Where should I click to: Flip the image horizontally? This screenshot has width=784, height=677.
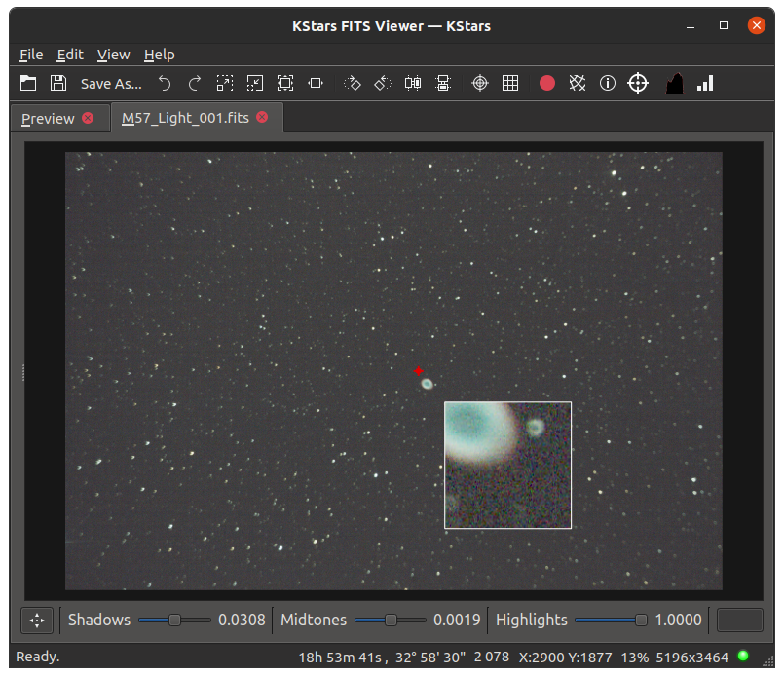pos(413,83)
